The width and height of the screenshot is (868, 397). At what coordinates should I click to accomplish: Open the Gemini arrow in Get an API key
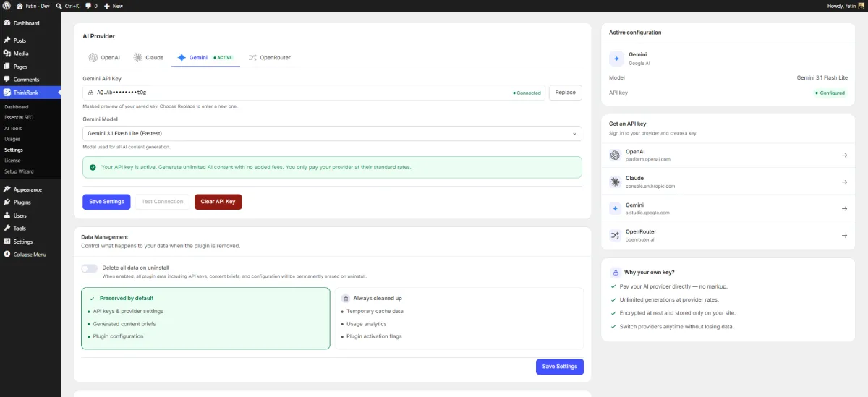coord(844,208)
